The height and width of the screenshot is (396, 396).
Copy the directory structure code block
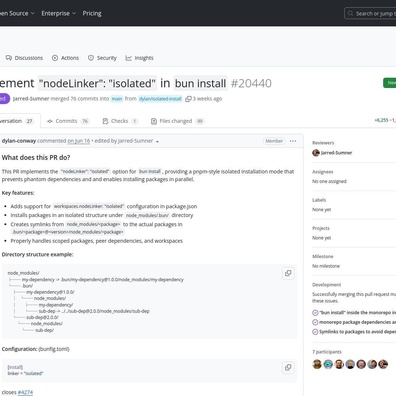(x=288, y=273)
